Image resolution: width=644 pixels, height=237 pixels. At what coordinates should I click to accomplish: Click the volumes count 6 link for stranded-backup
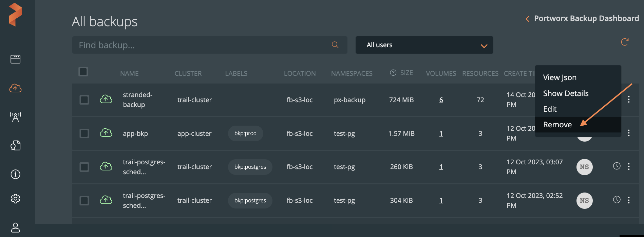click(441, 100)
